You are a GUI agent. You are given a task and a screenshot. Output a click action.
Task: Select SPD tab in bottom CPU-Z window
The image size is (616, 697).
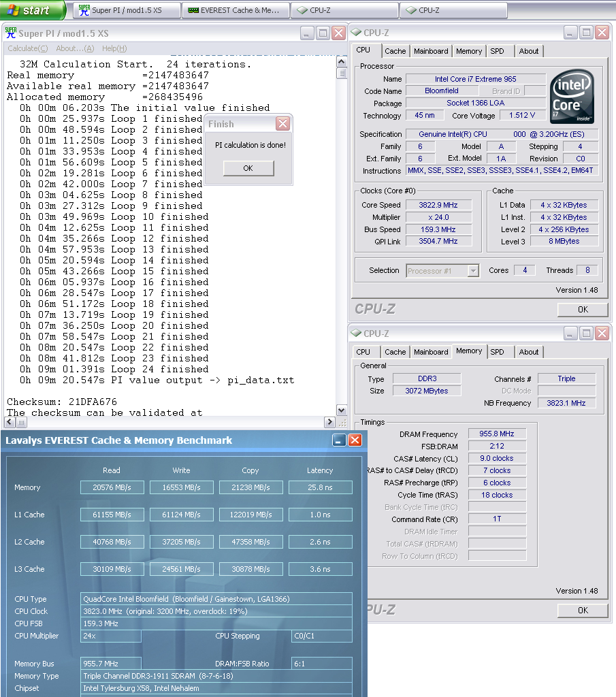click(497, 352)
